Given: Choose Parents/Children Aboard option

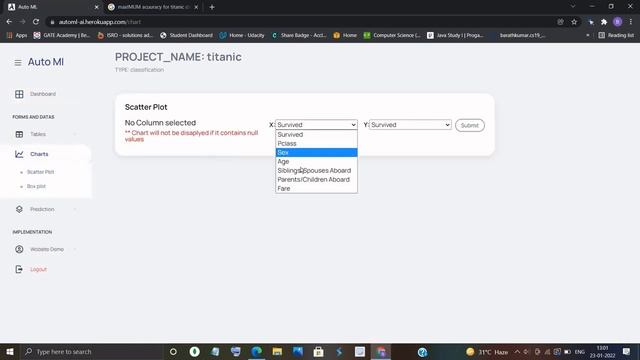Looking at the screenshot, I should (x=316, y=179).
